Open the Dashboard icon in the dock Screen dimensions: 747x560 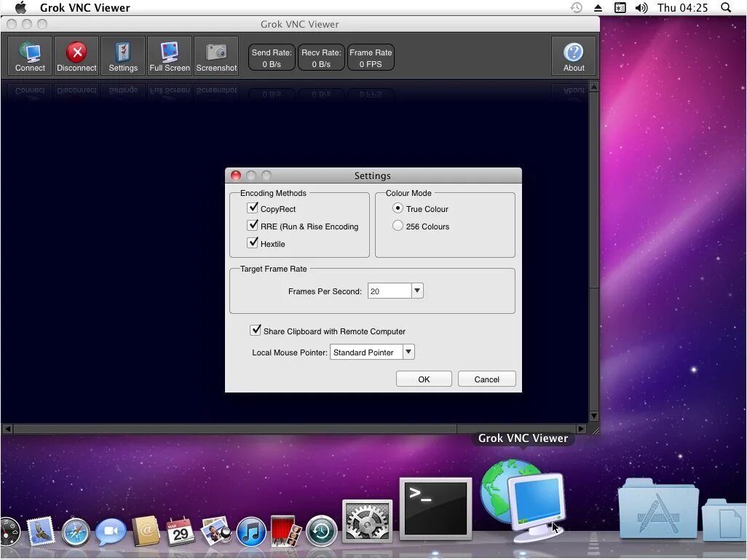(9, 532)
